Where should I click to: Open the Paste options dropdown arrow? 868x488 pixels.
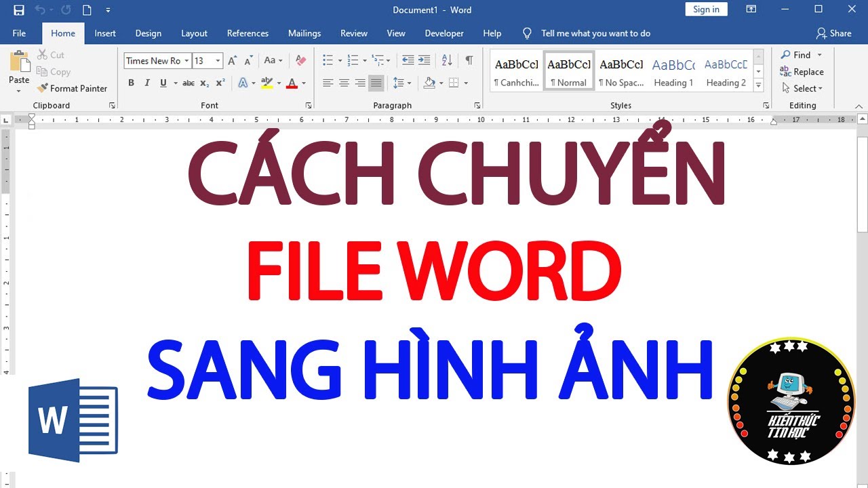[19, 91]
